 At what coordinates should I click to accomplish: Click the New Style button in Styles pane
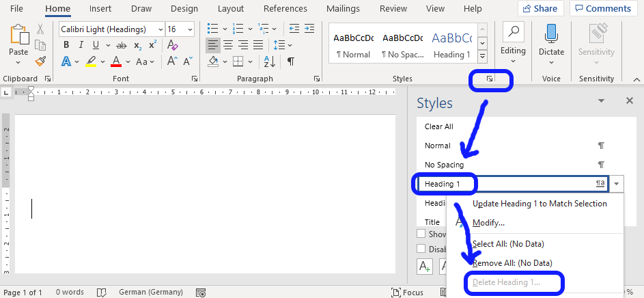(425, 267)
